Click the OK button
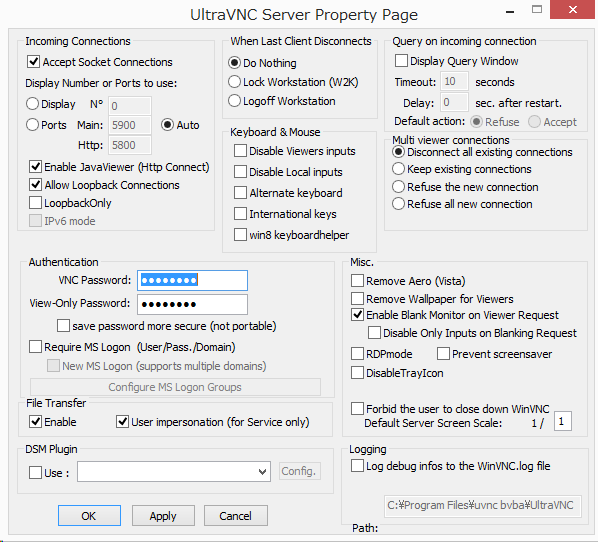This screenshot has height=542, width=598. tap(89, 516)
